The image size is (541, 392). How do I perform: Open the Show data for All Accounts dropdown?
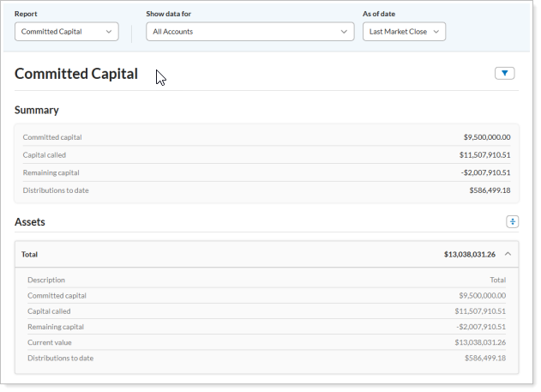[249, 32]
